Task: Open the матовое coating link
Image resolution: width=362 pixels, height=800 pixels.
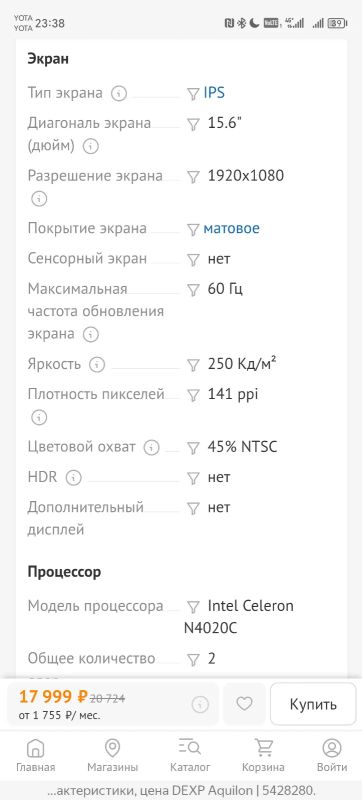Action: (231, 229)
